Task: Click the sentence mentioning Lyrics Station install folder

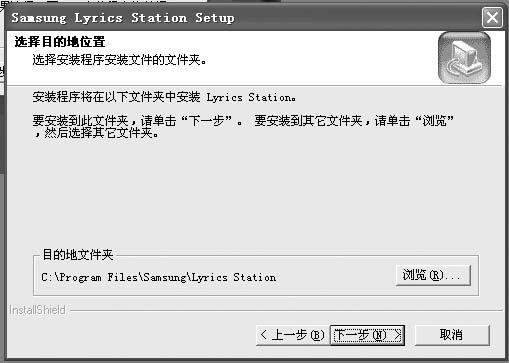Action: (164, 97)
